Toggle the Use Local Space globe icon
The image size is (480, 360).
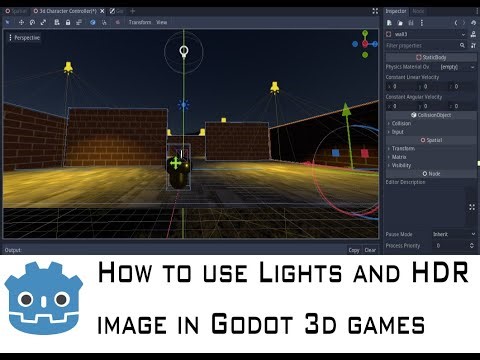point(93,22)
